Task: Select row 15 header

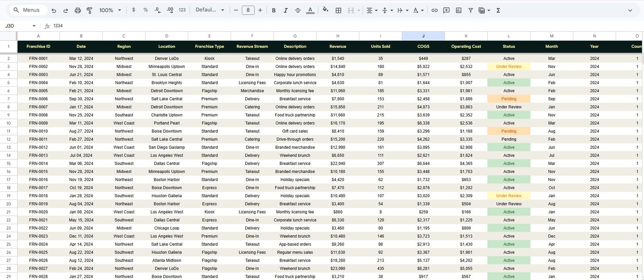Action: 8,163
